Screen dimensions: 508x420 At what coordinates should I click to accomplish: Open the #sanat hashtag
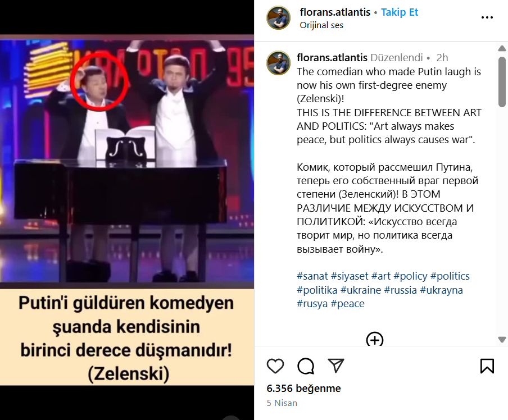pyautogui.click(x=312, y=276)
